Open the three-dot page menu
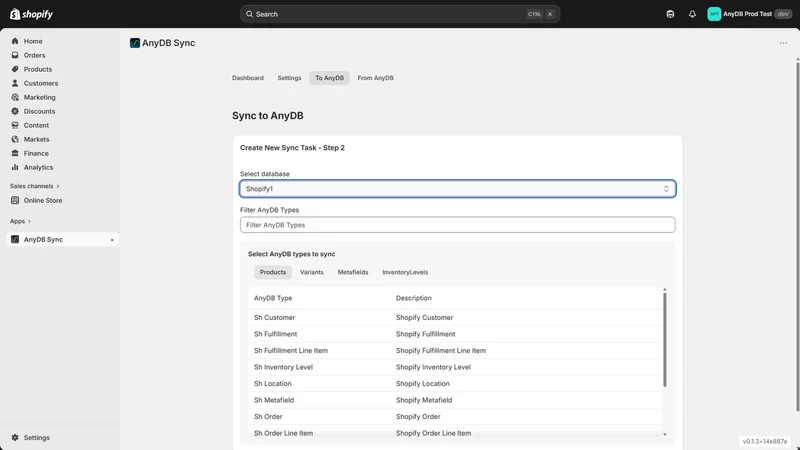Viewport: 800px width, 450px height. coord(783,43)
